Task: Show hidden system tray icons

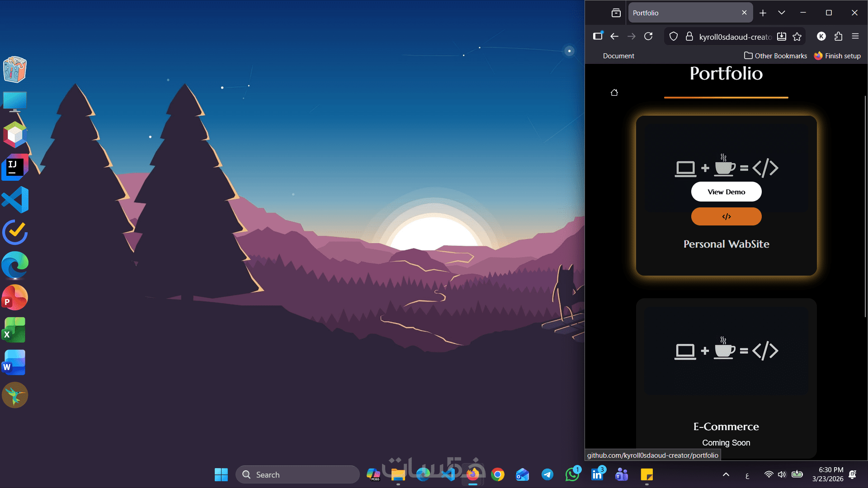Action: pos(726,474)
